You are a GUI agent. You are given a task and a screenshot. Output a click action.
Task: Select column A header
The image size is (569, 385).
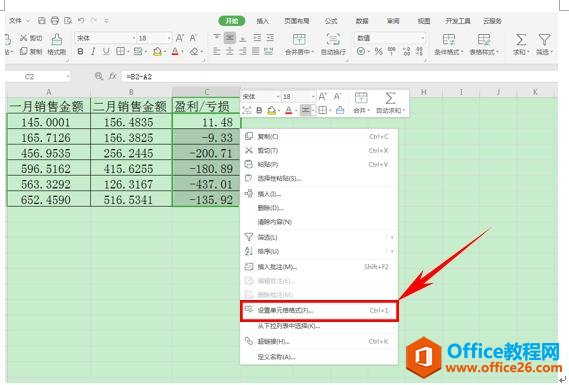click(49, 92)
